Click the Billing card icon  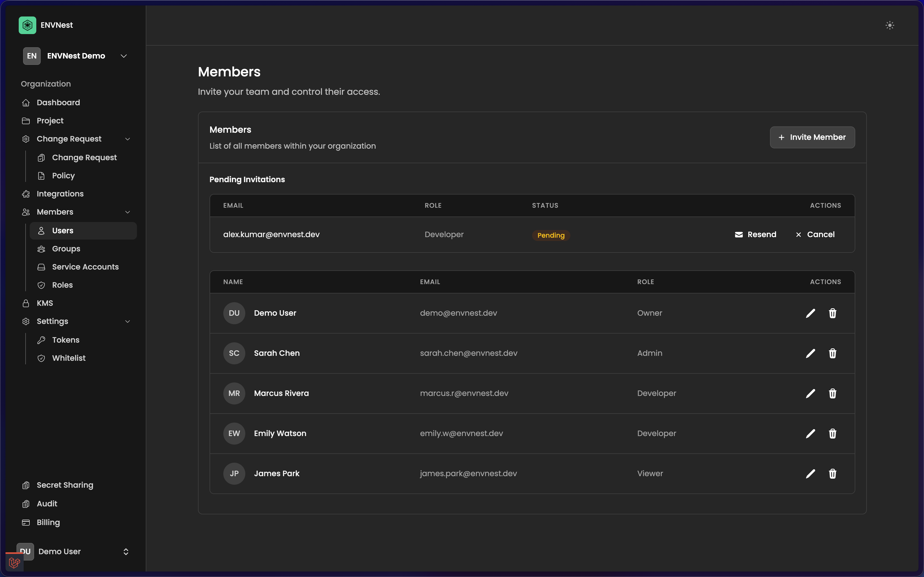26,522
